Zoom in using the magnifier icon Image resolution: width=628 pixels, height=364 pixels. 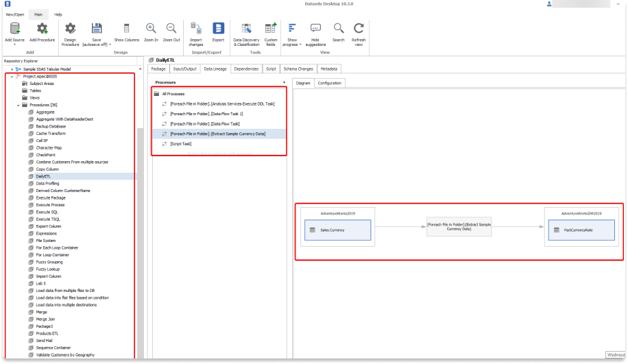(x=151, y=28)
